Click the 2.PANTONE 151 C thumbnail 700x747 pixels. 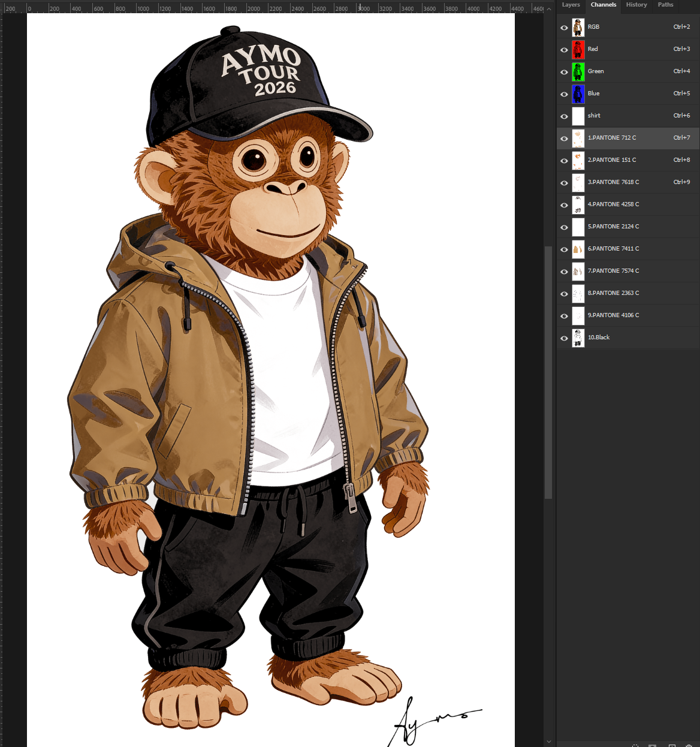[578, 160]
